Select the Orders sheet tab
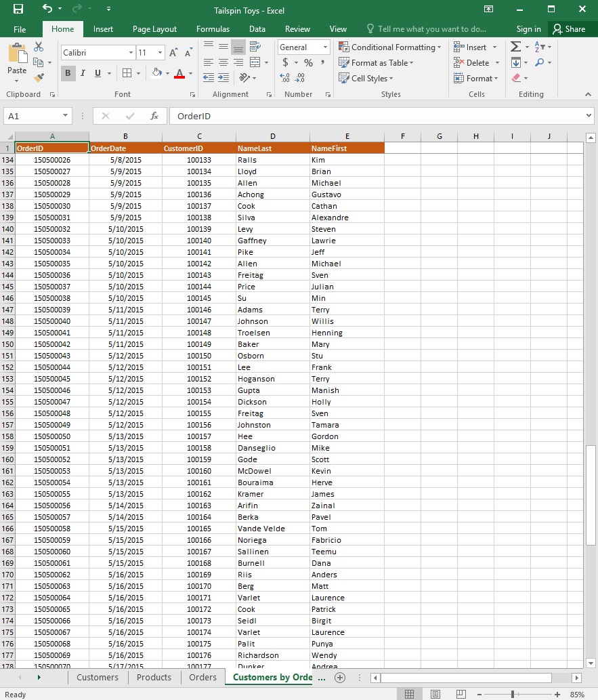 click(x=202, y=677)
